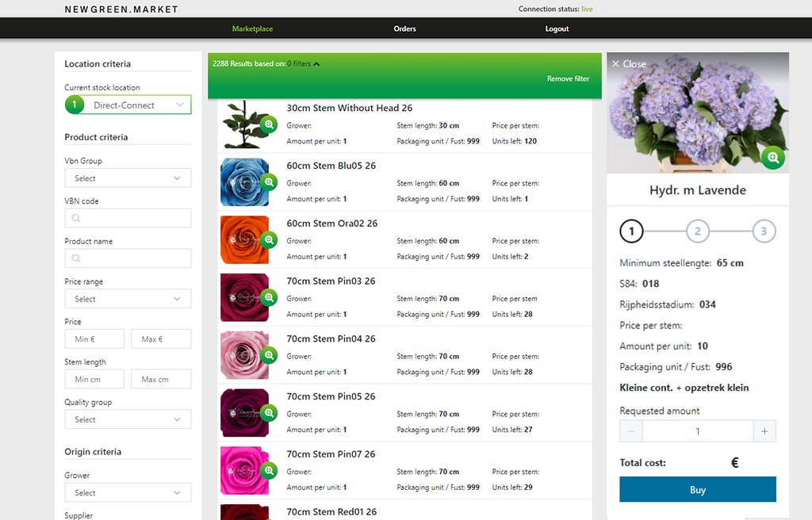Open the Pin07 hot pink rose thumbnail
Image resolution: width=812 pixels, height=520 pixels.
pos(244,471)
